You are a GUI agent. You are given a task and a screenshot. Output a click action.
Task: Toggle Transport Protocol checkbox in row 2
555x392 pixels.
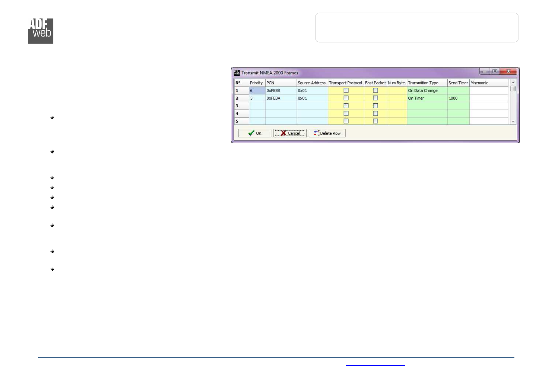[x=346, y=98]
